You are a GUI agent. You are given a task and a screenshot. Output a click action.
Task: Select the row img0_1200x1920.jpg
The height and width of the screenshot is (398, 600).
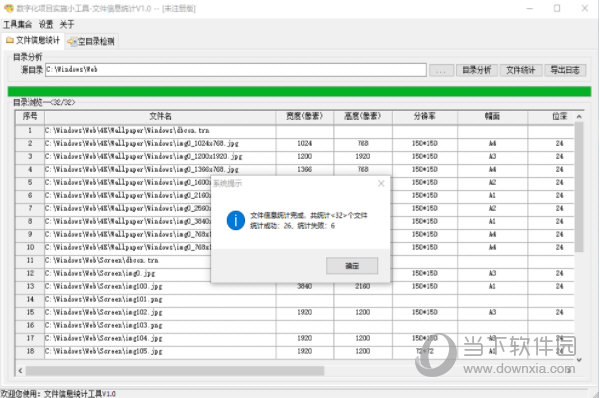295,157
